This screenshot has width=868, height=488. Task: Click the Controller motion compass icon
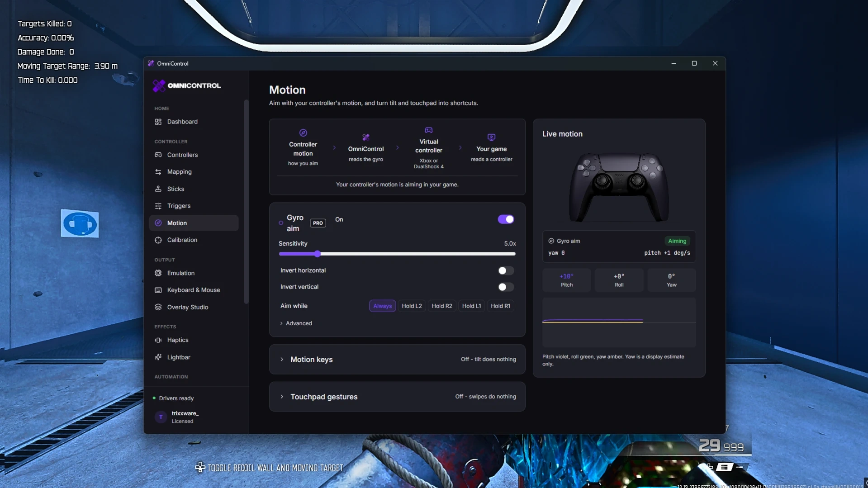coord(303,133)
